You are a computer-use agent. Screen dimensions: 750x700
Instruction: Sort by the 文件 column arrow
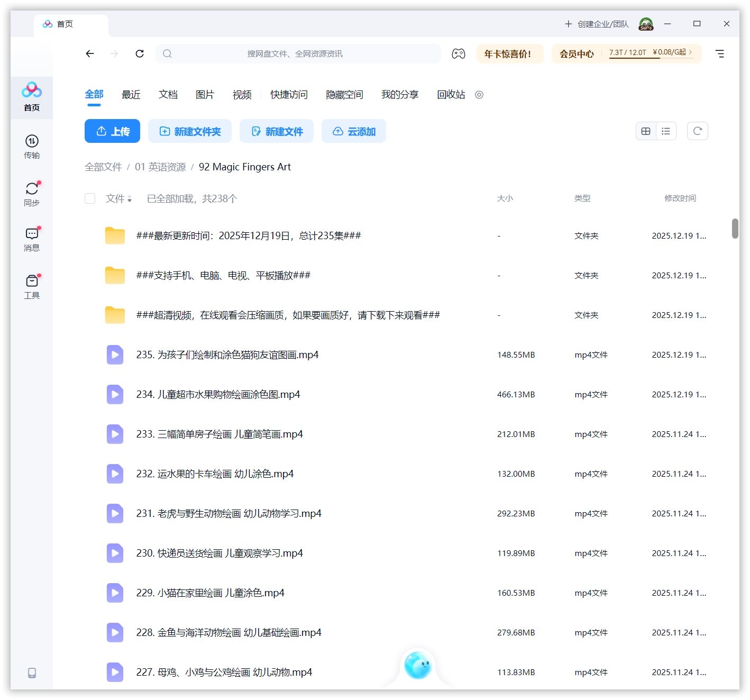[130, 199]
